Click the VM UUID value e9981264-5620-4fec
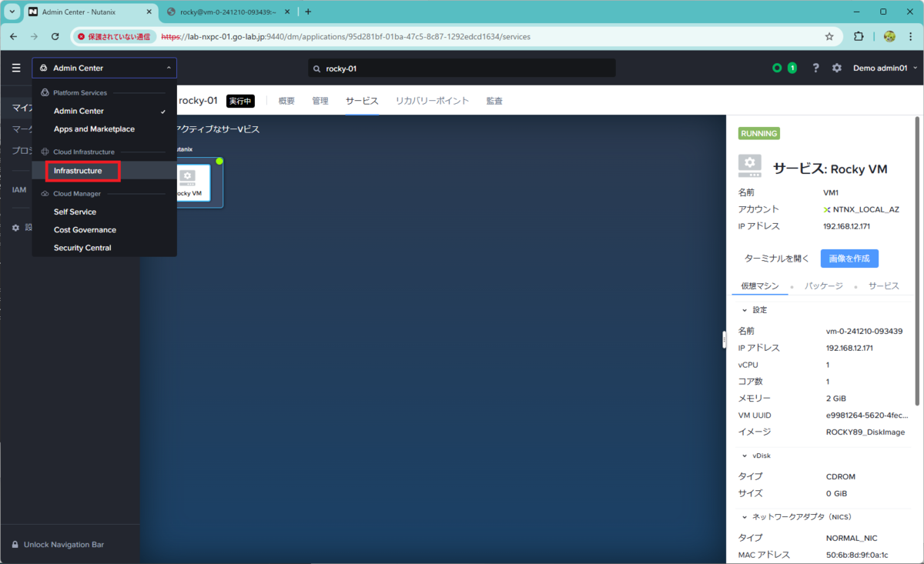Screen dimensions: 924x564 tap(866, 415)
